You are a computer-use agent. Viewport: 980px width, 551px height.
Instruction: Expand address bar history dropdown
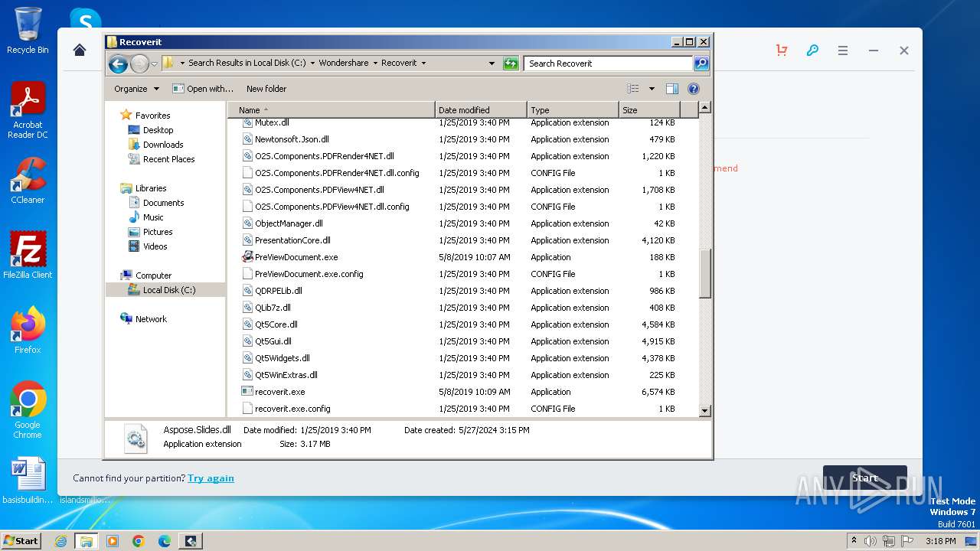click(492, 64)
